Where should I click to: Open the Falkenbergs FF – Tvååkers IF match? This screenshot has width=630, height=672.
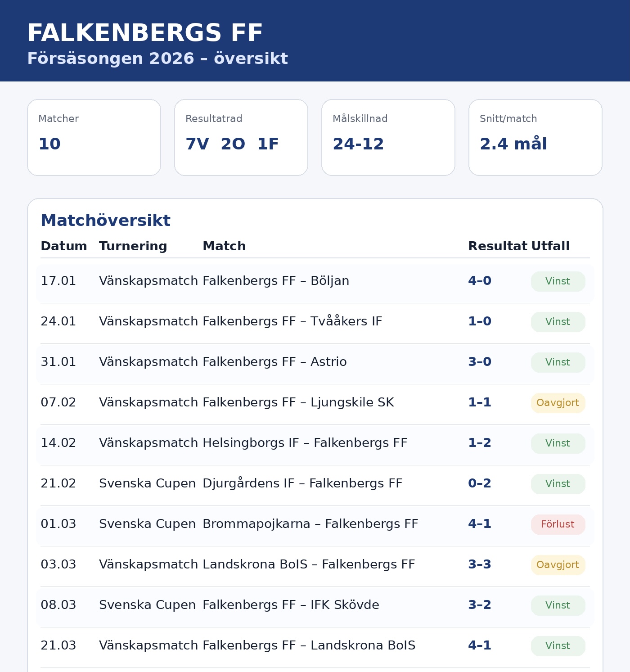coord(292,321)
